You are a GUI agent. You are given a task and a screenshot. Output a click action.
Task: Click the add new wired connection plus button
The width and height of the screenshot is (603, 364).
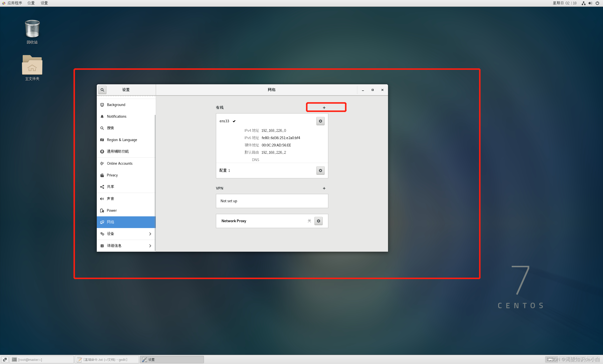click(x=324, y=107)
